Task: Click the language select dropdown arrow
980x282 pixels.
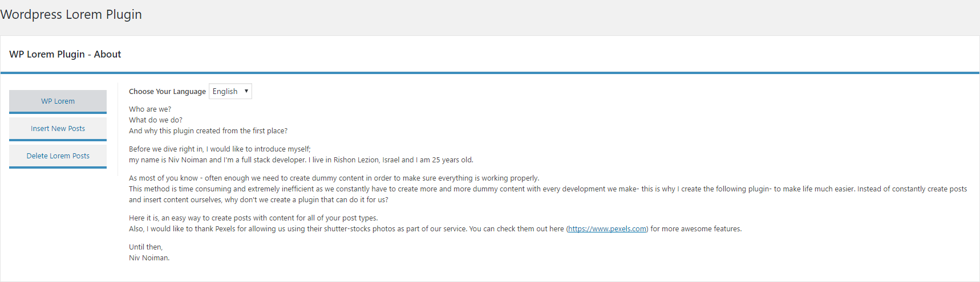Action: point(246,91)
